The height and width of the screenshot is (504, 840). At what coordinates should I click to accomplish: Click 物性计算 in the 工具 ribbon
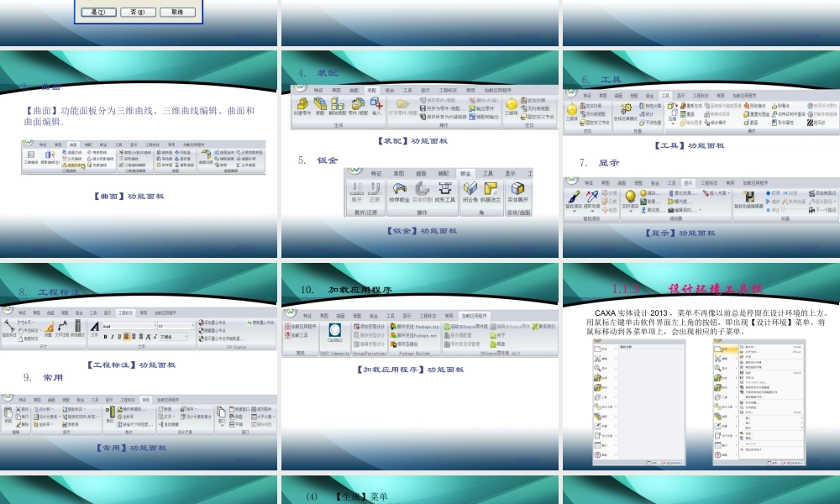point(650,106)
